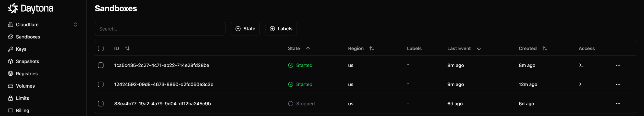Focus the sandbox Search field
This screenshot has width=644, height=116.
coord(160,29)
